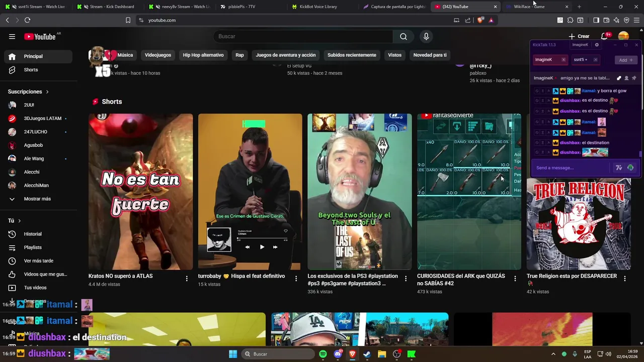Open KickTalk chatters user icon
This screenshot has width=644, height=362.
point(626,78)
